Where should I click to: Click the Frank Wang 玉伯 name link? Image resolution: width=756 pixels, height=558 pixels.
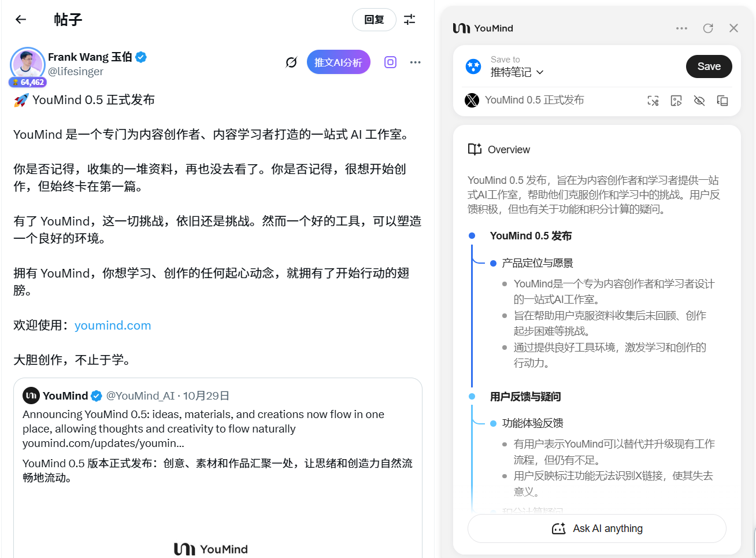[90, 57]
